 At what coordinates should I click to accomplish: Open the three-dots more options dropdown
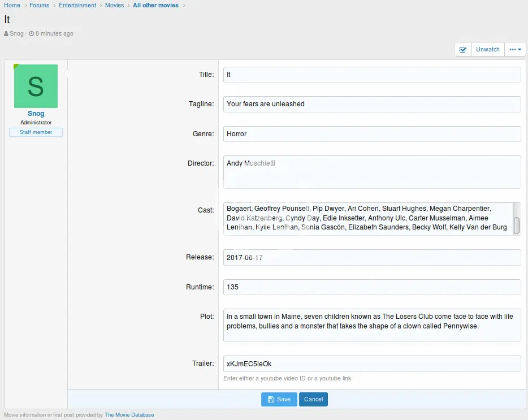point(515,50)
